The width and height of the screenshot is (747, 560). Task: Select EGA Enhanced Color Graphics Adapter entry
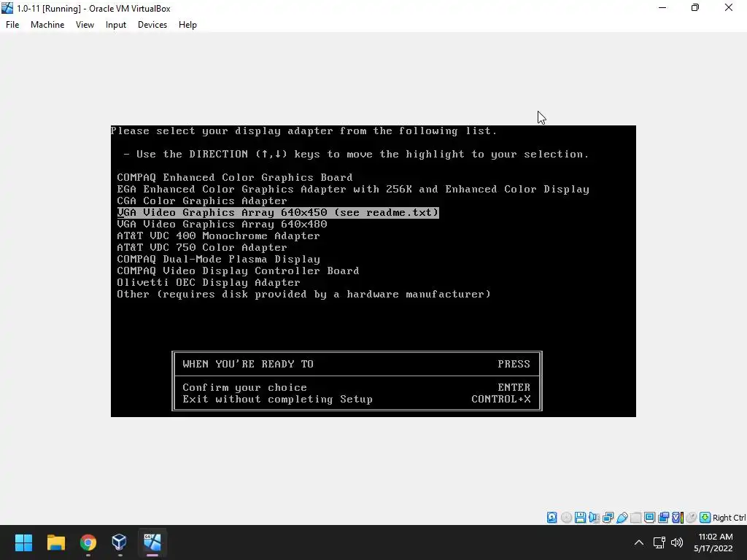click(353, 189)
